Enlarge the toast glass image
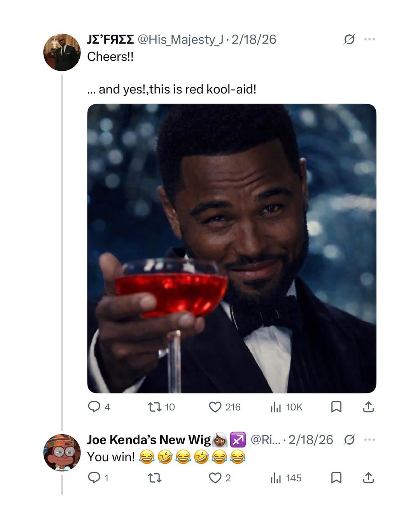The height and width of the screenshot is (525, 420). coord(232,248)
